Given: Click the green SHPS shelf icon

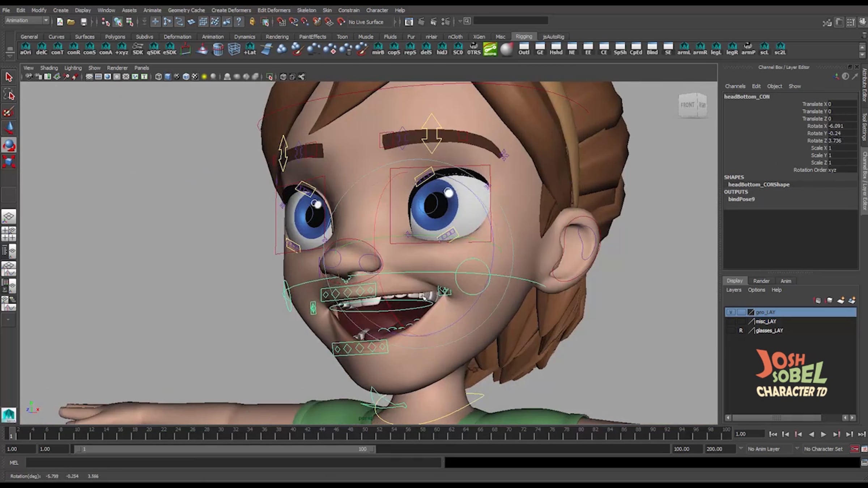Looking at the screenshot, I should [x=490, y=49].
